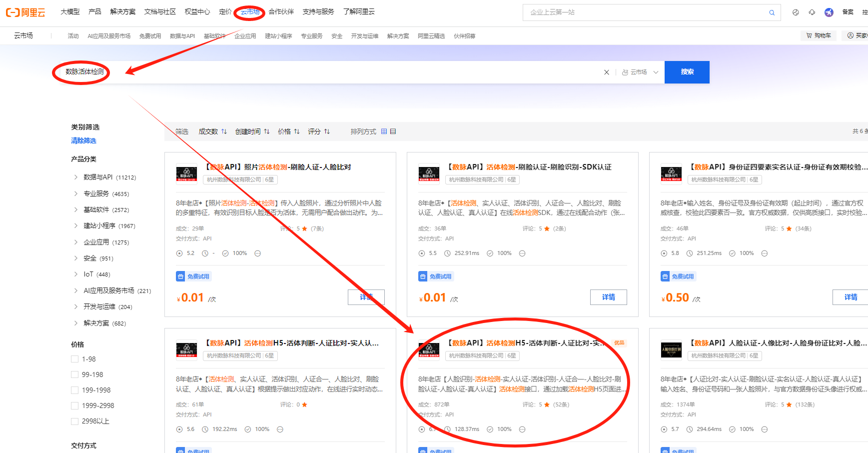Click ellipsis icon on 252.91ms card metrics
This screenshot has height=453, width=868.
coord(522,253)
